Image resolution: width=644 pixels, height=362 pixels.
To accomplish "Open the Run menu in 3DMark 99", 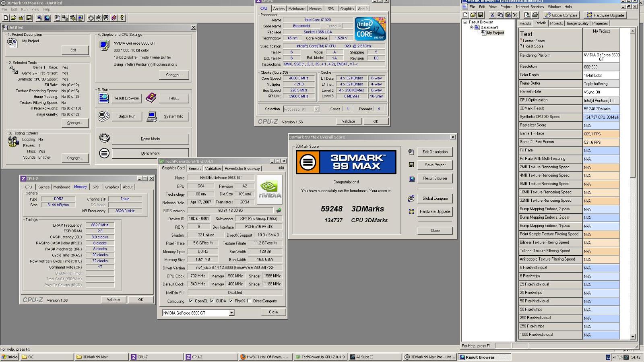I will [24, 9].
